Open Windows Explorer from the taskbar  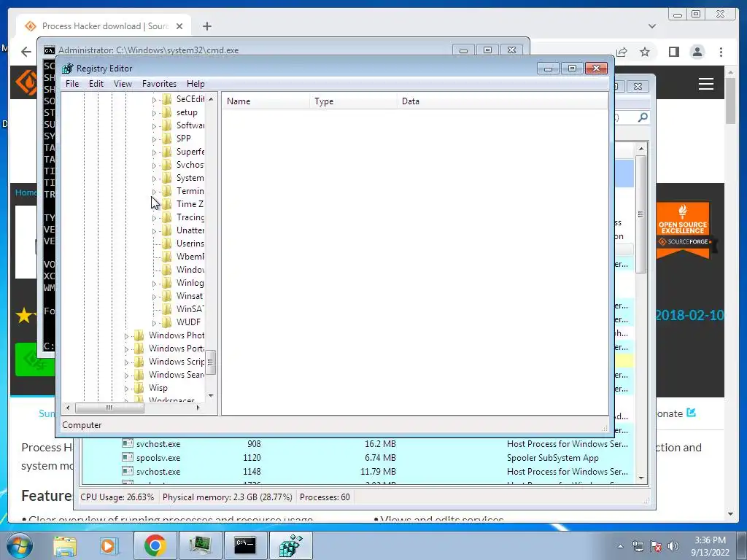point(65,545)
